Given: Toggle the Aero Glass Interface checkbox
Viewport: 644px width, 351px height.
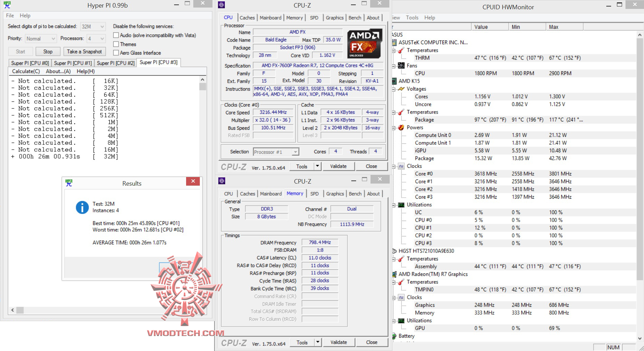Looking at the screenshot, I should coord(116,52).
